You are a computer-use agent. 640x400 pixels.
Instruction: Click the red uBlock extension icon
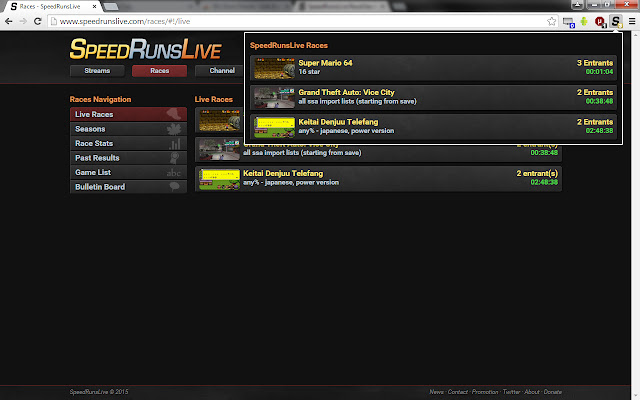point(600,21)
